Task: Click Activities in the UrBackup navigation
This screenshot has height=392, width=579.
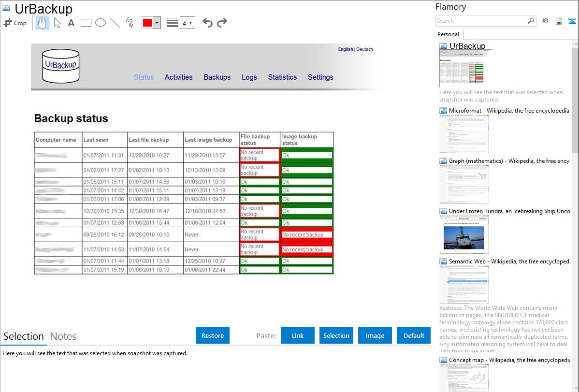Action: [179, 77]
